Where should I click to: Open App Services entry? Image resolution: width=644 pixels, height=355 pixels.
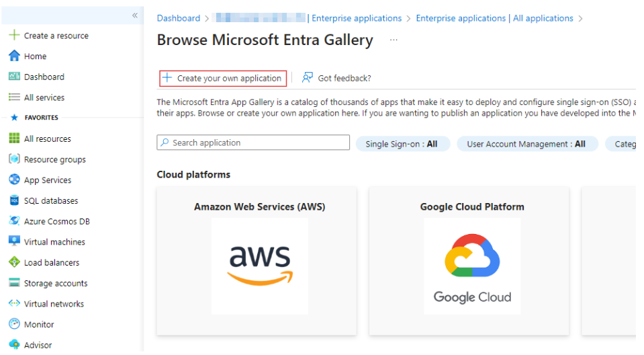point(48,180)
